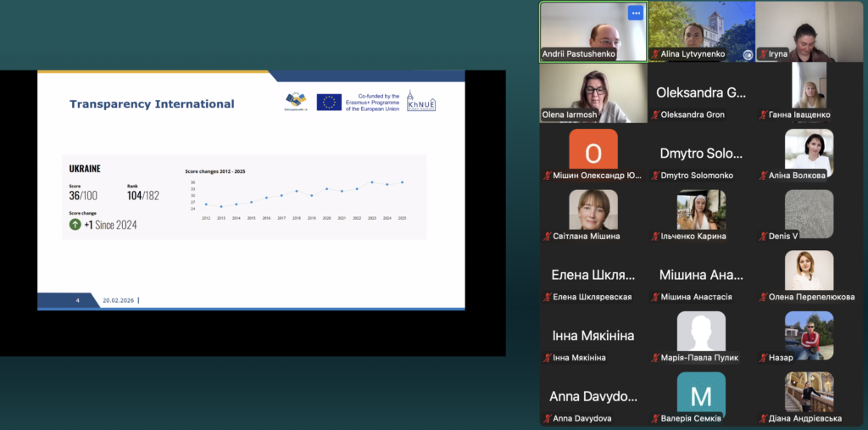Click the green up-arrow score change icon

(75, 225)
